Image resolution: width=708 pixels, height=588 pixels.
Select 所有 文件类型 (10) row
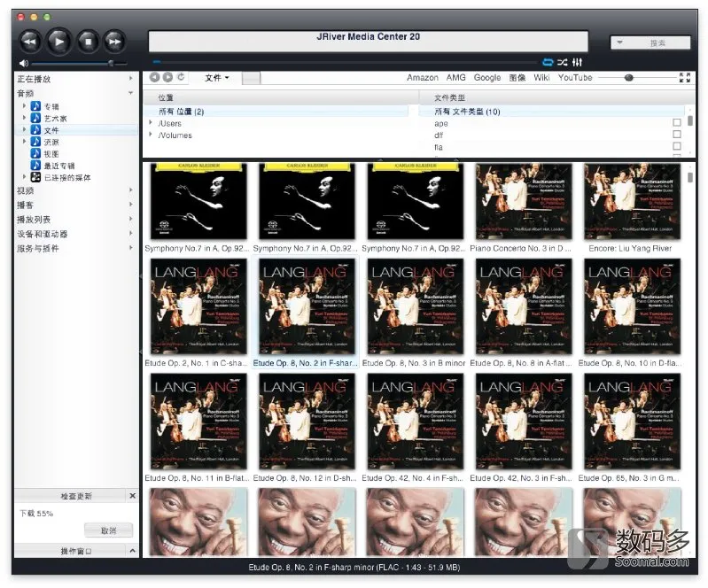click(x=552, y=111)
